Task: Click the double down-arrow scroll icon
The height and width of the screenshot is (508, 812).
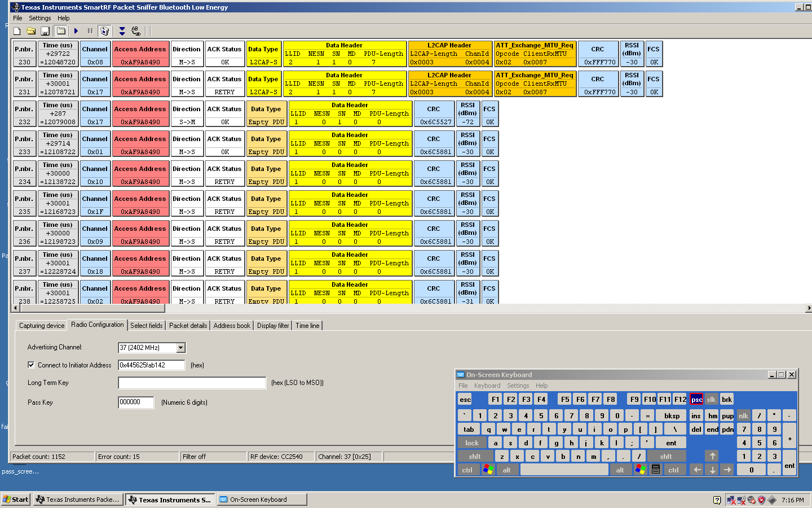Action: pyautogui.click(x=122, y=31)
